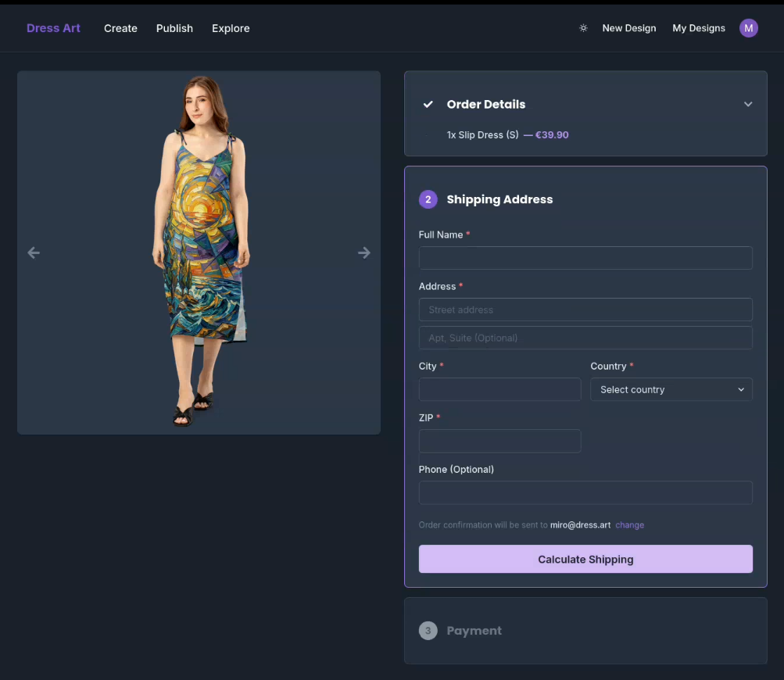Switch to the Publish tab
The width and height of the screenshot is (784, 680).
[174, 28]
